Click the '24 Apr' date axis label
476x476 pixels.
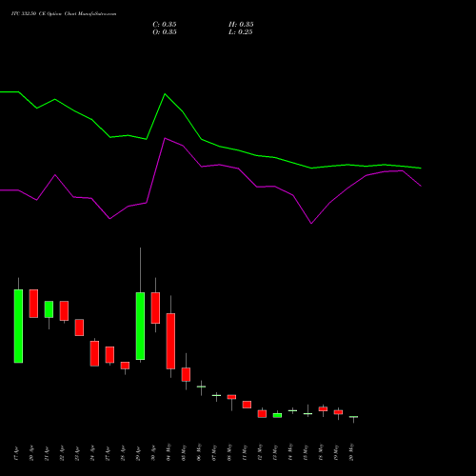tap(92, 453)
